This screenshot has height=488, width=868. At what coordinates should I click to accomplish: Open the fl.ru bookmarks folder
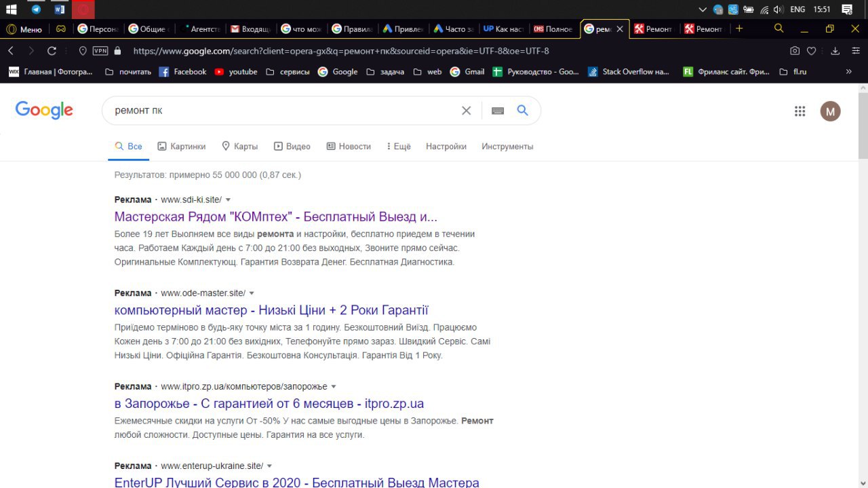tap(793, 71)
